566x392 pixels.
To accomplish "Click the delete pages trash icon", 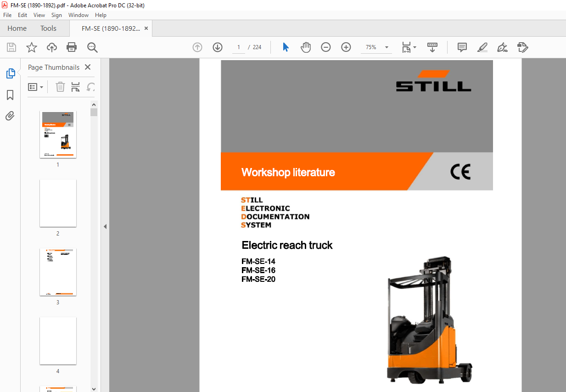I will 60,87.
